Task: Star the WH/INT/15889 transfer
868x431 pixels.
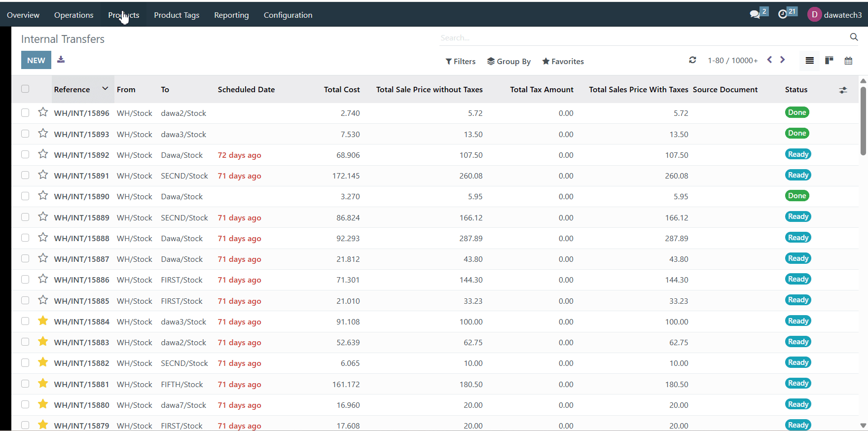Action: [x=43, y=217]
